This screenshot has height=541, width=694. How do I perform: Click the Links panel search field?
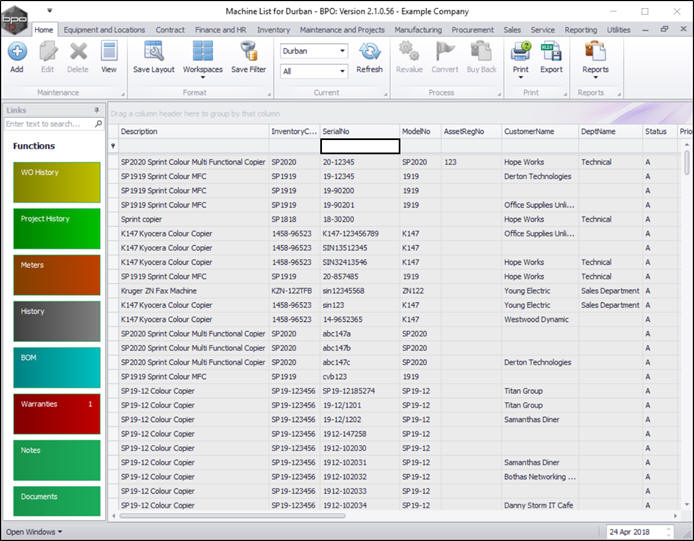pyautogui.click(x=48, y=124)
